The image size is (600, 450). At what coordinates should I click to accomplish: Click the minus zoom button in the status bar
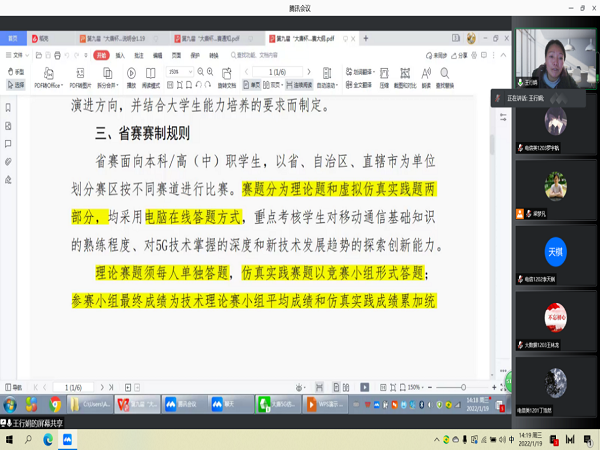pos(430,388)
